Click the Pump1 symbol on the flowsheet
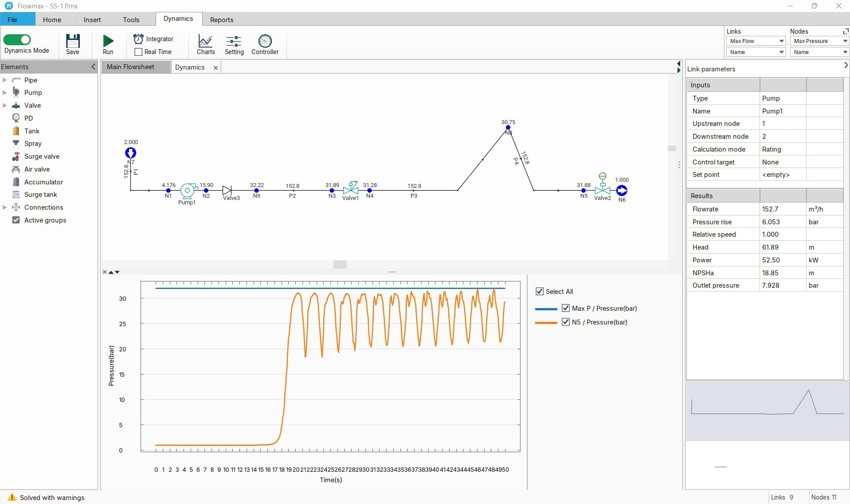The image size is (850, 504). pyautogui.click(x=188, y=191)
